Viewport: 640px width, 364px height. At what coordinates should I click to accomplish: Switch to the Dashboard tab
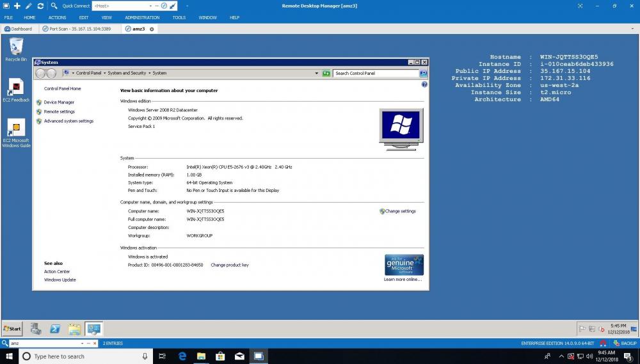coord(18,29)
